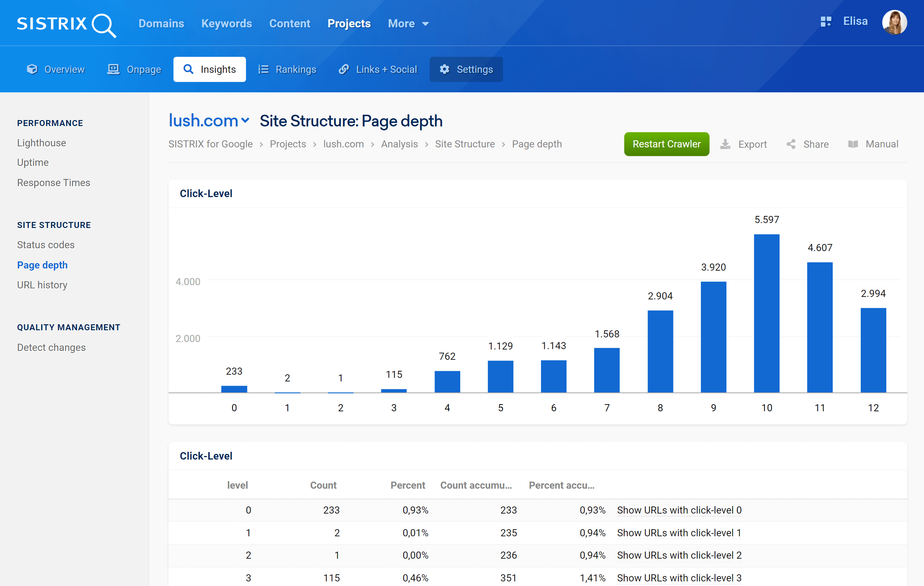Click the Manual book icon
The image size is (924, 586).
point(853,144)
